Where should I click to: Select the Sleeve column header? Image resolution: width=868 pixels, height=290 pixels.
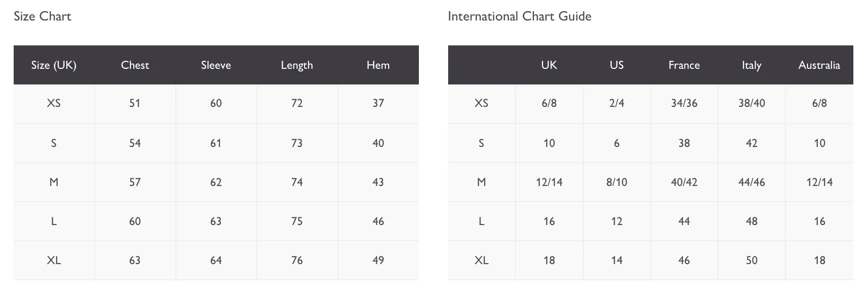point(216,65)
